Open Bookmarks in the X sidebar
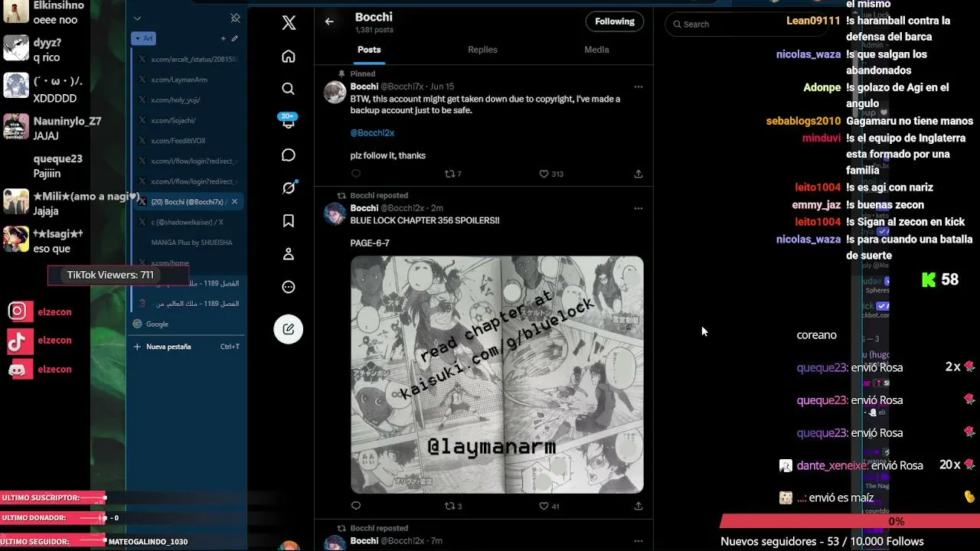The width and height of the screenshot is (980, 551). (289, 221)
